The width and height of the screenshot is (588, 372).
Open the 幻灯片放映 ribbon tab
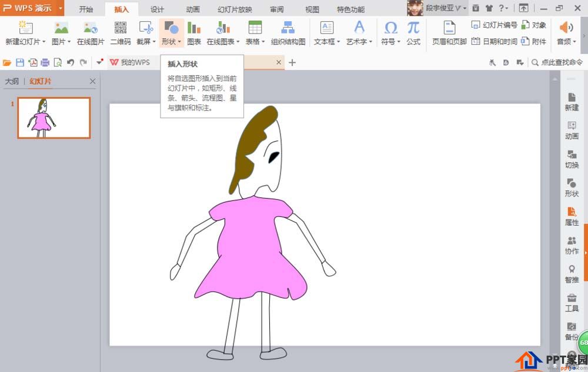pos(235,9)
